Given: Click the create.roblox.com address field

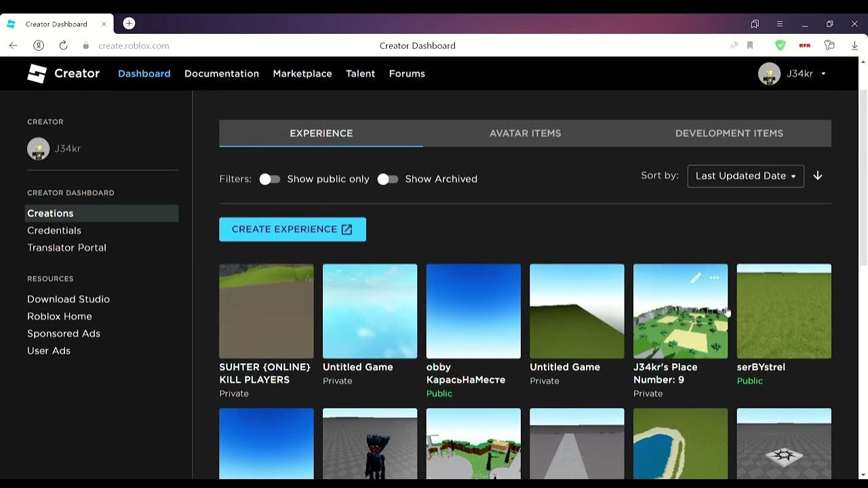Looking at the screenshot, I should click(134, 45).
